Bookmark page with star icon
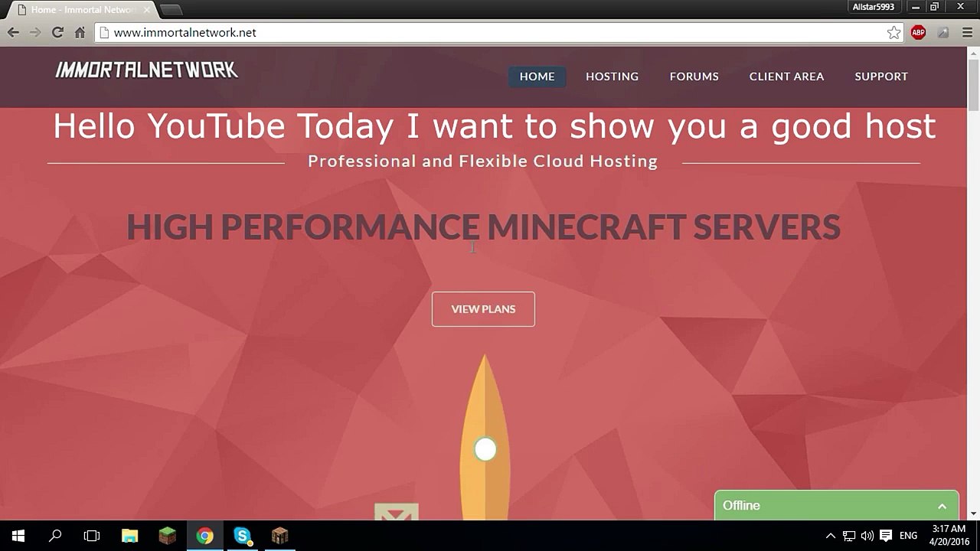The height and width of the screenshot is (551, 980). coord(893,33)
